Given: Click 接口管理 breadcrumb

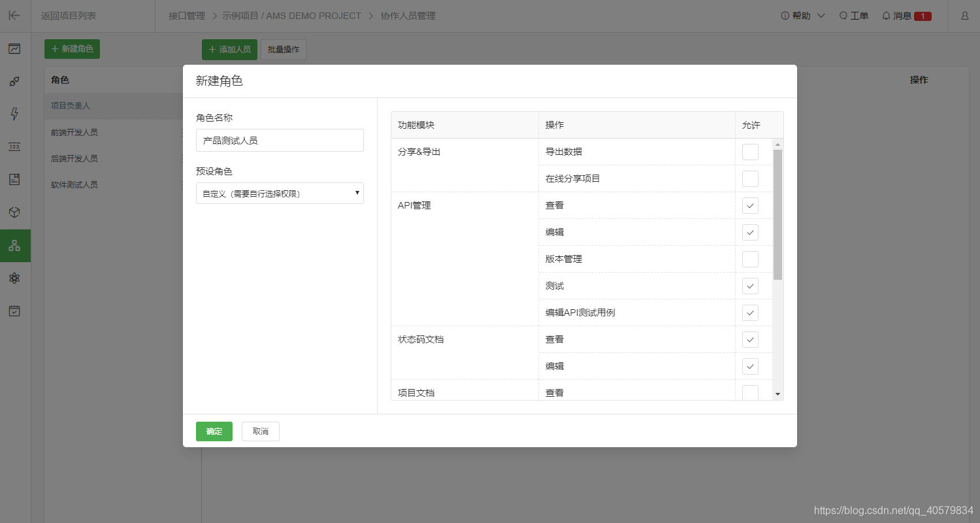Looking at the screenshot, I should point(187,16).
